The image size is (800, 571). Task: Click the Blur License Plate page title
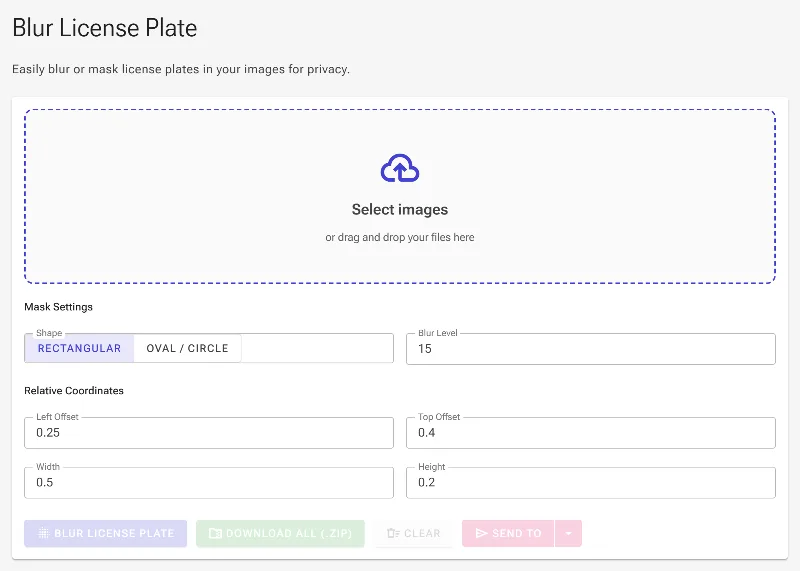pos(105,28)
